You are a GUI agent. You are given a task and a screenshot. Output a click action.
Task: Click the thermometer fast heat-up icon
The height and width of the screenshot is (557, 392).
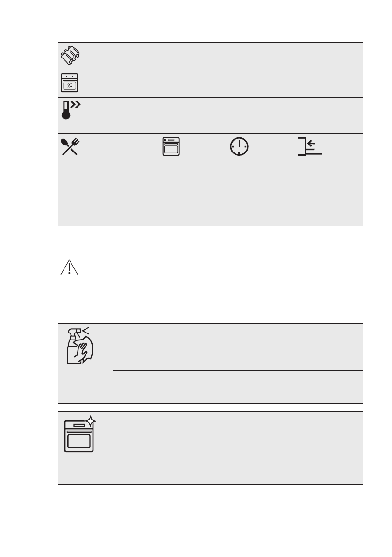pos(69,109)
